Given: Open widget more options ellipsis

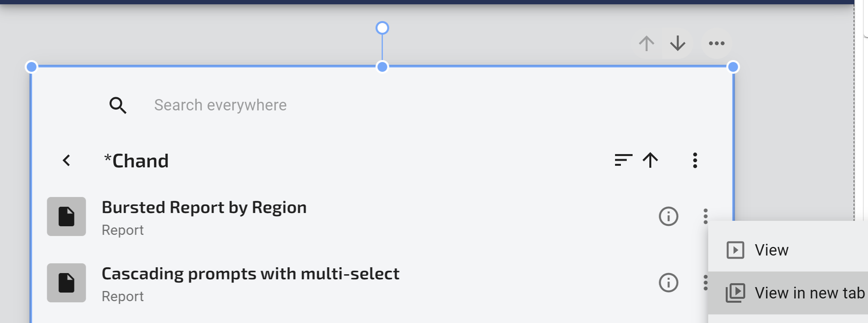Looking at the screenshot, I should tap(716, 43).
